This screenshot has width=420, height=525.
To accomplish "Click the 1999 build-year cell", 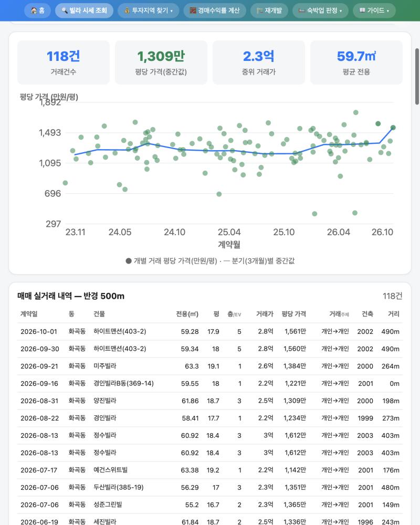I will [365, 418].
